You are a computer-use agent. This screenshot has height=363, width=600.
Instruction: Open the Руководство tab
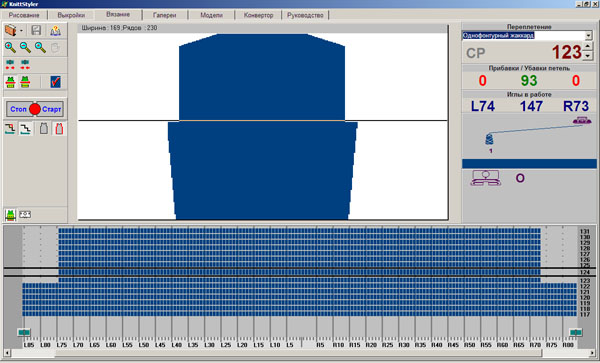click(305, 15)
